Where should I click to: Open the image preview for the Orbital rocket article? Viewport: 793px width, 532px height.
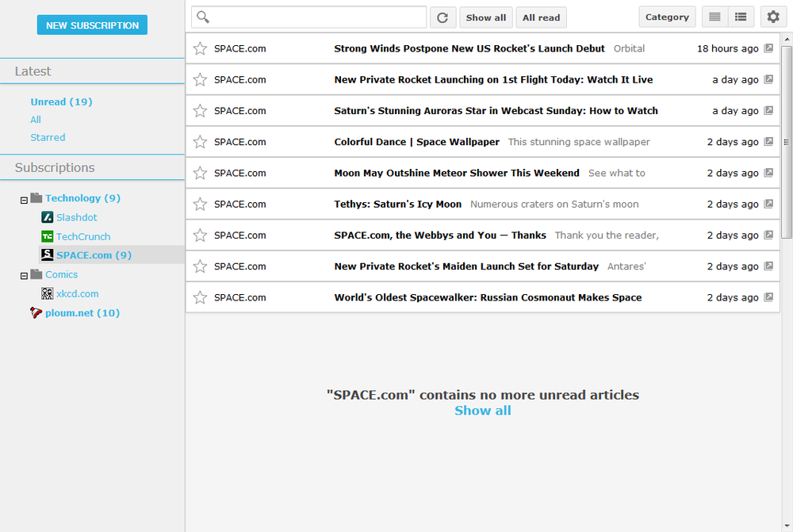click(x=768, y=48)
